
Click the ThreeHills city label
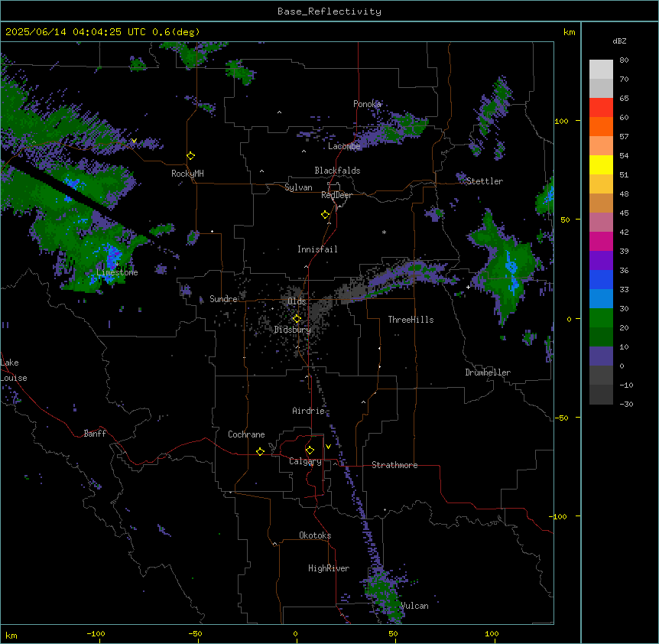pos(411,320)
